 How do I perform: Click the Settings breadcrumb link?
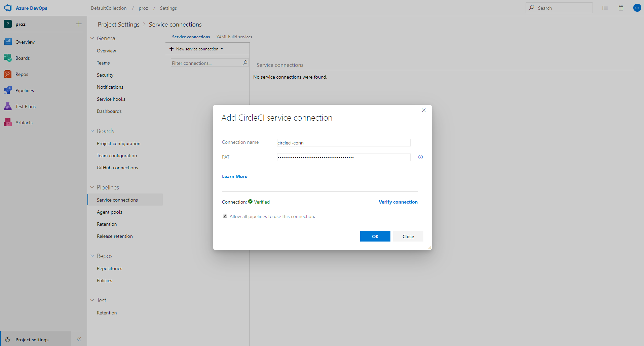click(168, 8)
